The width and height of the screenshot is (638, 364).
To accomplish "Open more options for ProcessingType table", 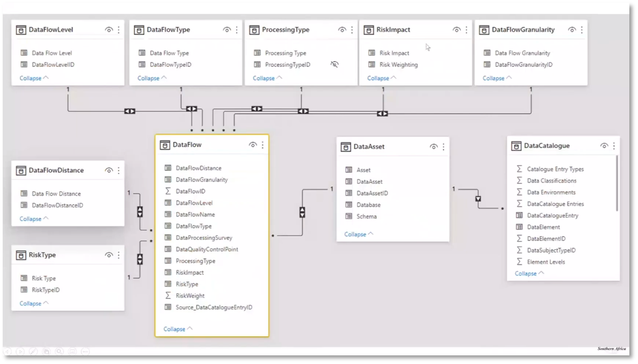I will (352, 30).
